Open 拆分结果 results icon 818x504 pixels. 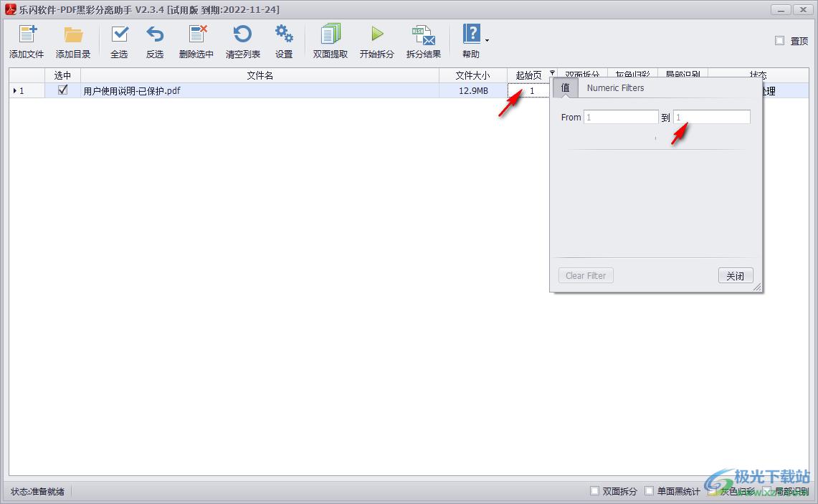coord(424,34)
